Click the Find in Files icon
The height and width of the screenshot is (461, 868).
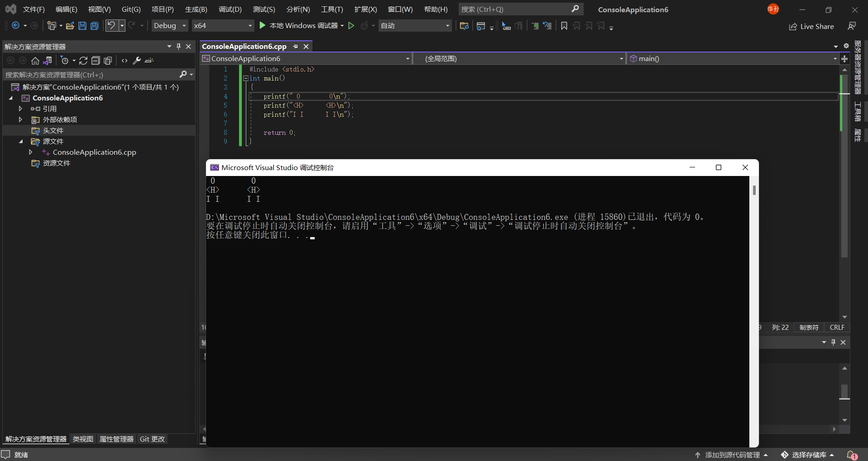click(464, 26)
